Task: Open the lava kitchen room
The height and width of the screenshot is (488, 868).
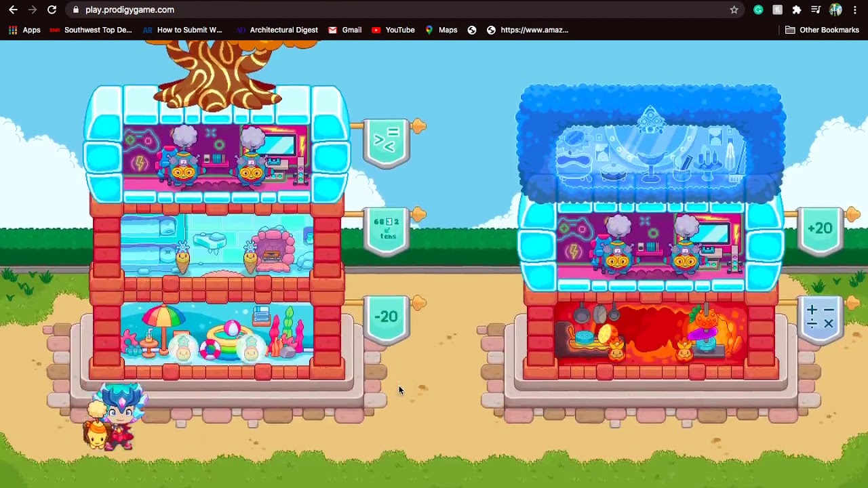Action: tap(651, 333)
